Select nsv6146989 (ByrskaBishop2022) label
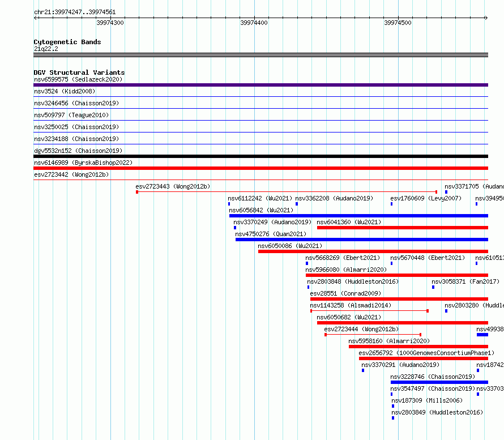The image size is (504, 440). [83, 163]
